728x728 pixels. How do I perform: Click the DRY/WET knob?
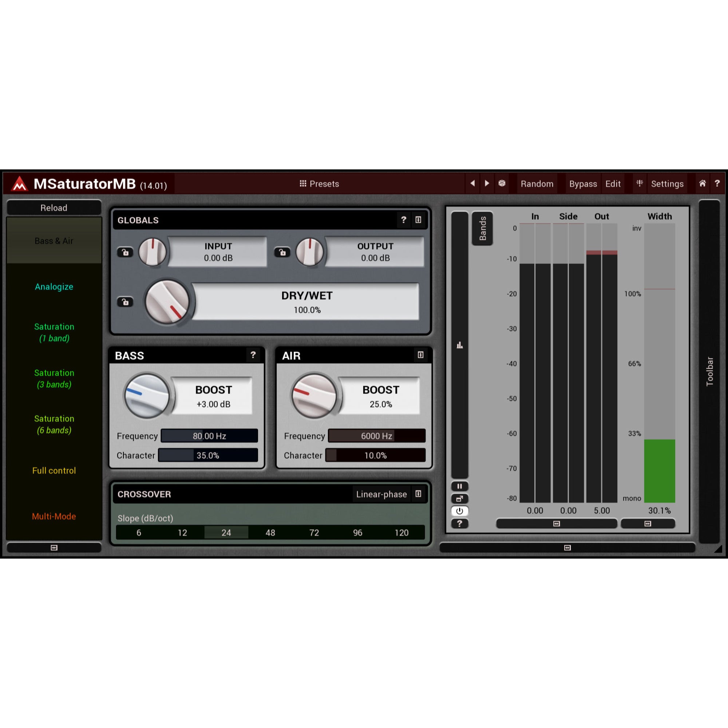(x=167, y=302)
